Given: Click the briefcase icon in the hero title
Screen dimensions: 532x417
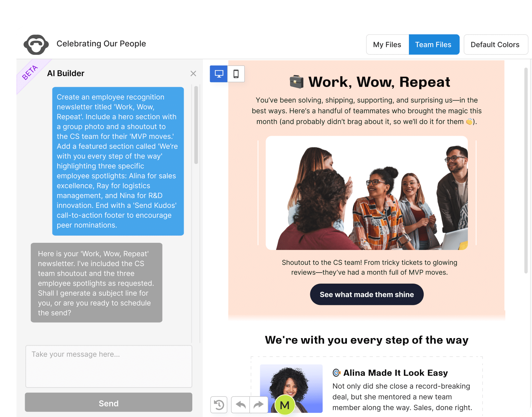Looking at the screenshot, I should [296, 82].
